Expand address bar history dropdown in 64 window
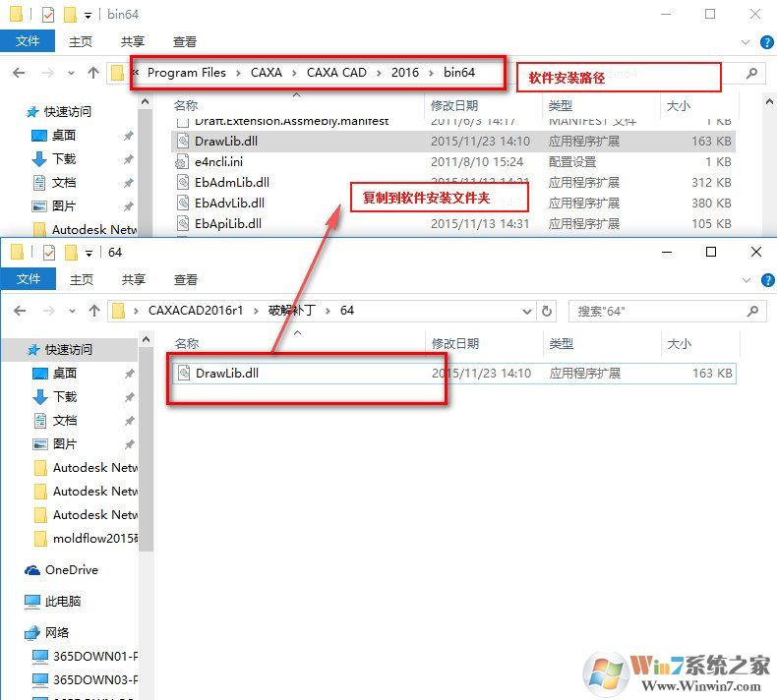The height and width of the screenshot is (700, 777). [x=527, y=312]
